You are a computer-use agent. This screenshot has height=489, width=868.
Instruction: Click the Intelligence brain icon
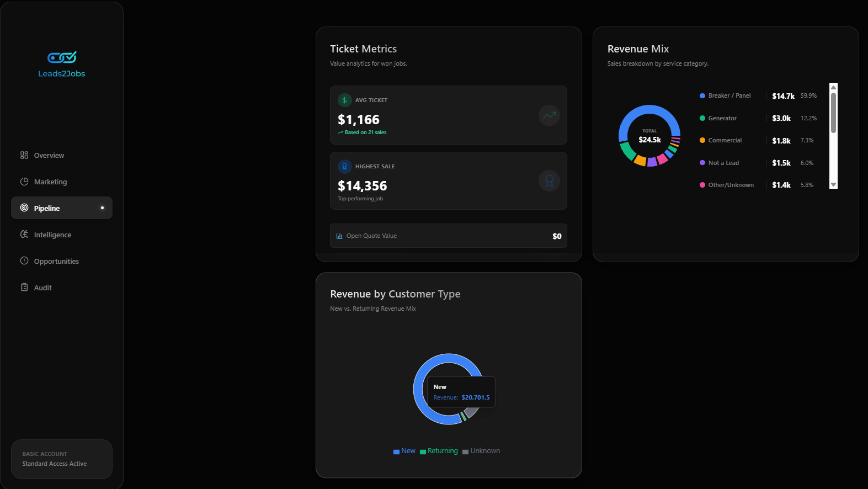[24, 235]
